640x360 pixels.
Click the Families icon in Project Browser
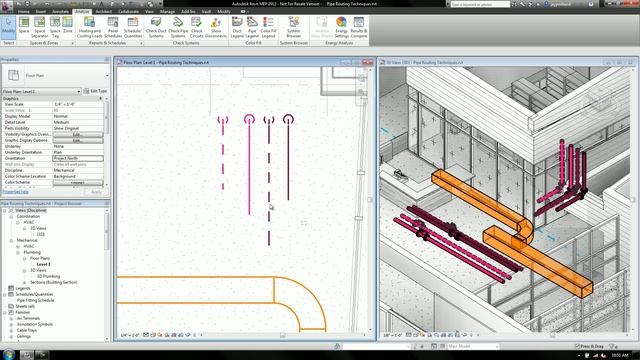tap(11, 312)
